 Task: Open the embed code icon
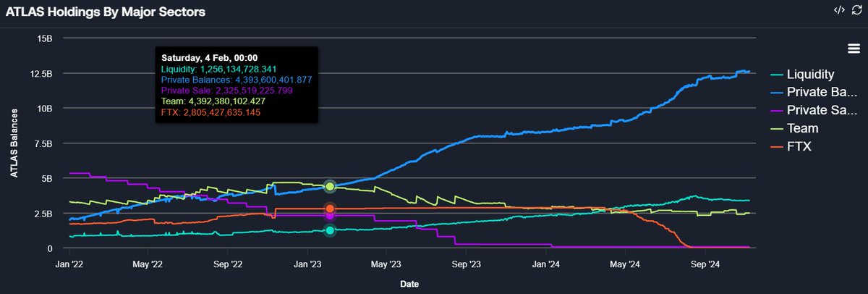coord(839,10)
